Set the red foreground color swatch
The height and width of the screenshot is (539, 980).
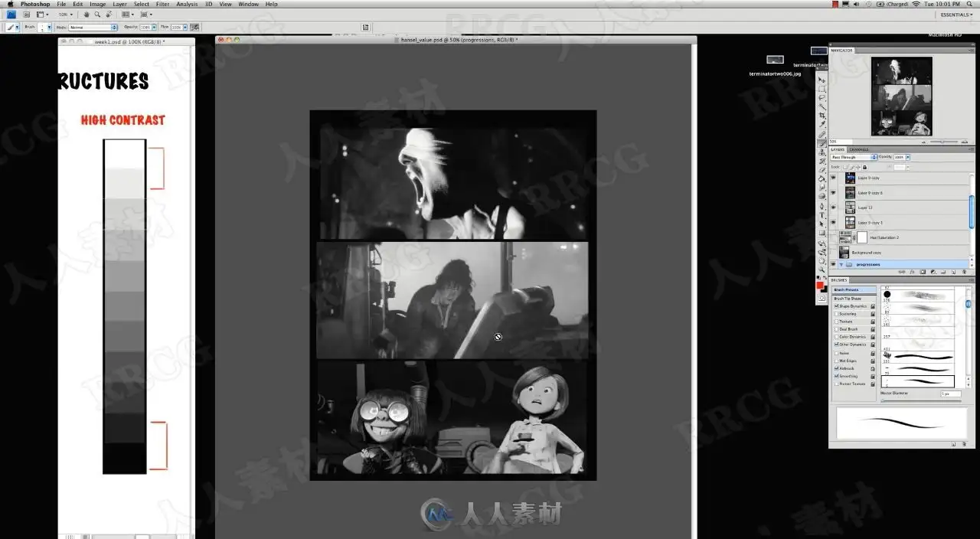coord(820,285)
